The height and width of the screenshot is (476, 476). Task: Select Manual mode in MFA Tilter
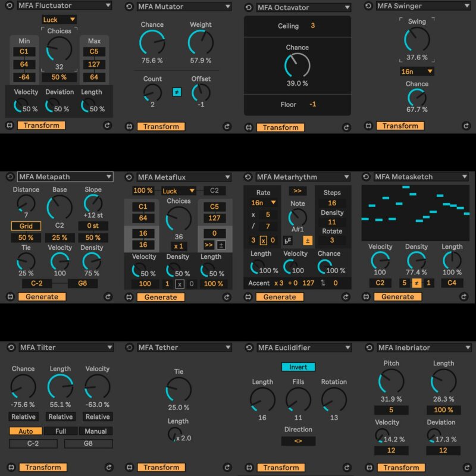96,431
